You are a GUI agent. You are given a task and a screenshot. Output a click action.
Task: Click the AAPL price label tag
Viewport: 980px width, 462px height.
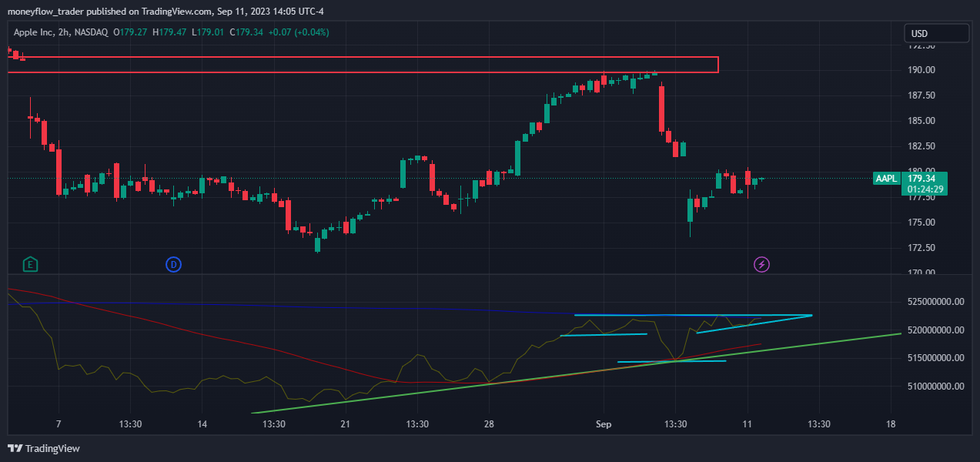point(887,179)
